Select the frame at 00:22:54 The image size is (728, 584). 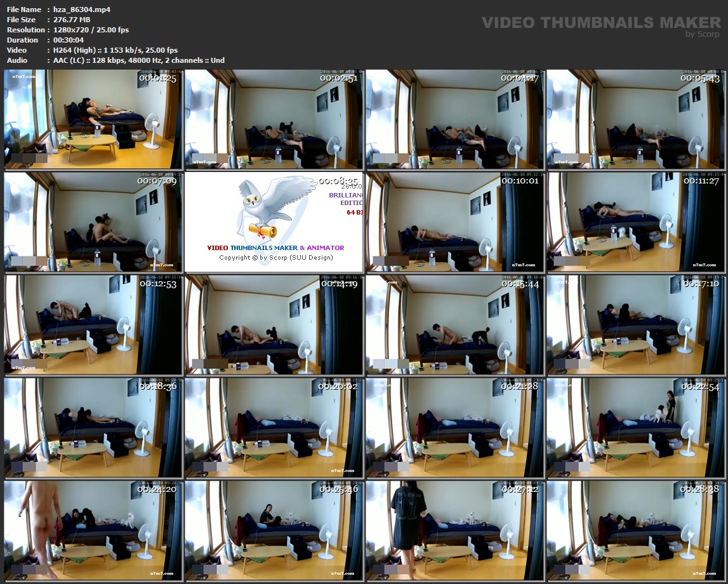click(635, 428)
